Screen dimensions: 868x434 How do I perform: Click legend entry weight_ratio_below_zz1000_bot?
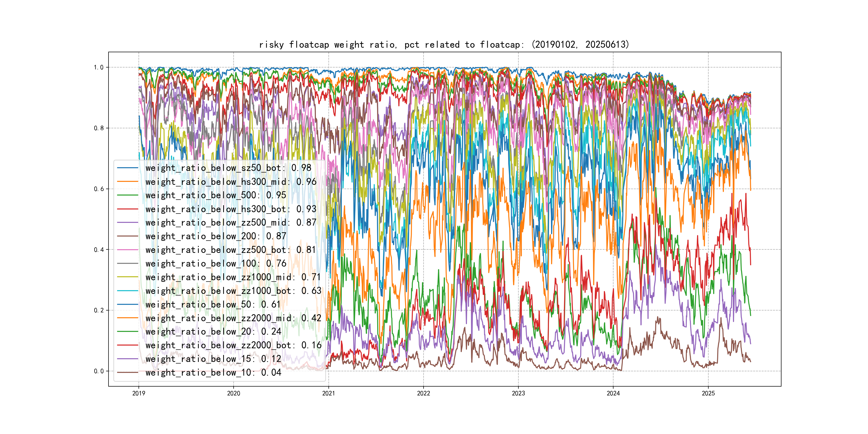pos(233,291)
